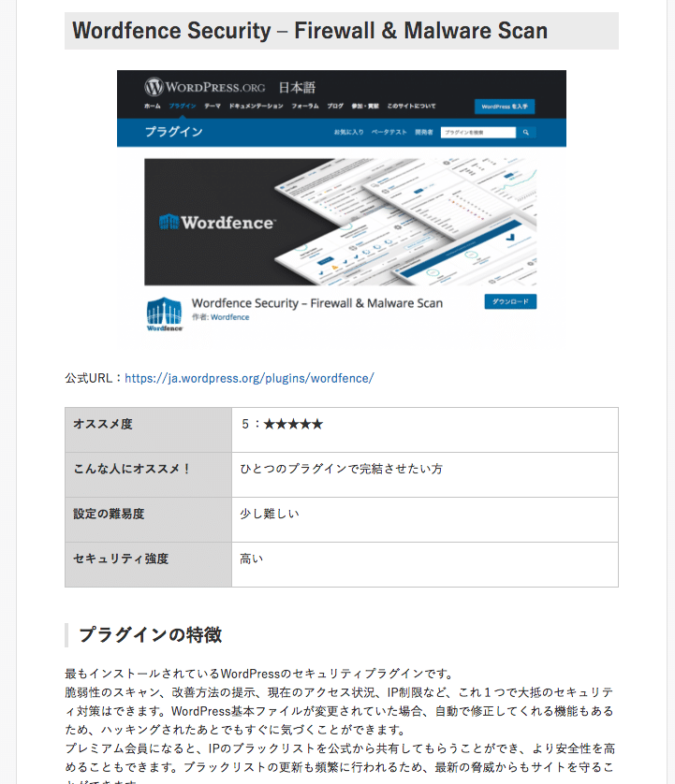
Task: Select the '設定の難易度' header cell
Action: point(148,520)
